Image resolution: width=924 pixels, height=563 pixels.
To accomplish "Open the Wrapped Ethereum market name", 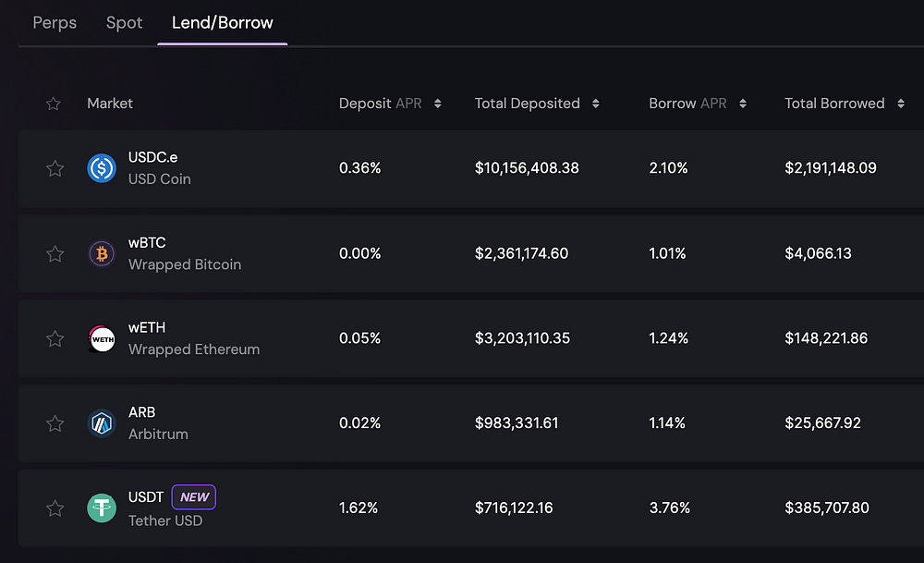I will [x=193, y=349].
